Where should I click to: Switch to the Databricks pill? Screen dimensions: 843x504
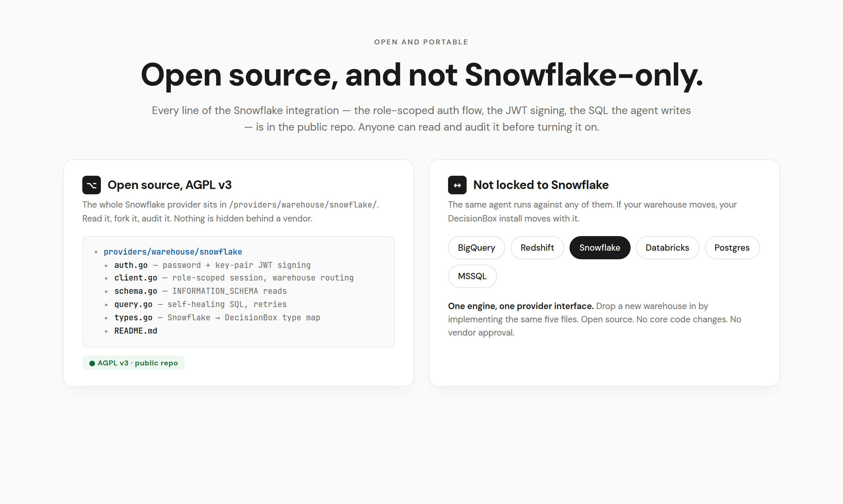click(667, 248)
